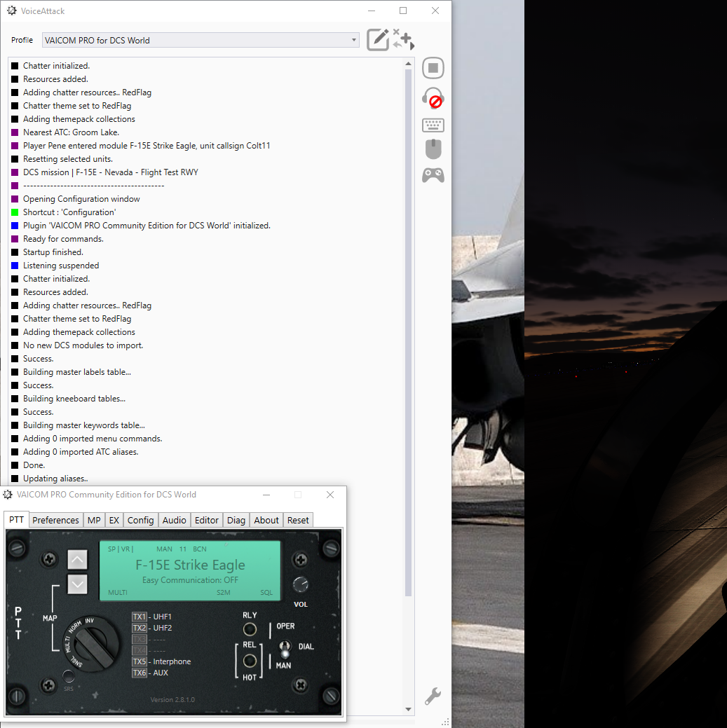Viewport: 727px width, 728px height.
Task: Click the down arrow on PTT panel
Action: pyautogui.click(x=77, y=584)
